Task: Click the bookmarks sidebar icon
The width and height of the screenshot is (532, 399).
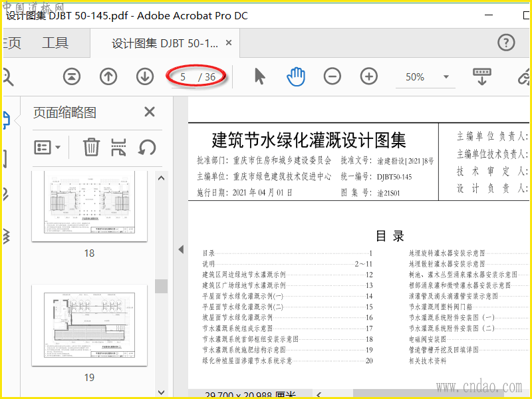Action: [x=5, y=158]
